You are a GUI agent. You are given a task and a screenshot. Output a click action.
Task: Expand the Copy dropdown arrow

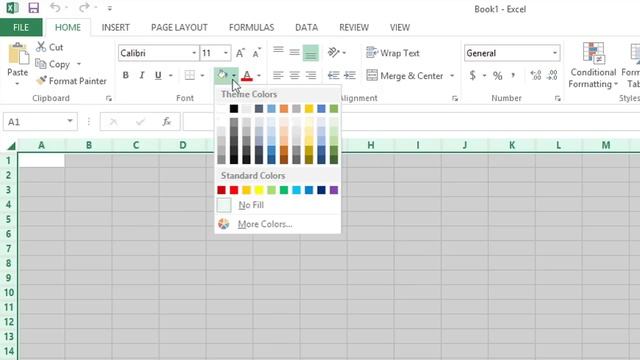point(79,64)
